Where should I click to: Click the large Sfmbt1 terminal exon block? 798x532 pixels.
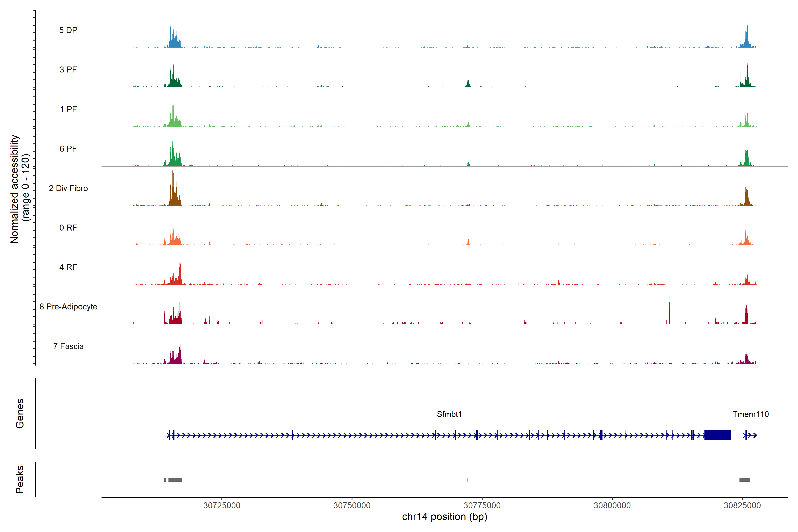click(717, 435)
